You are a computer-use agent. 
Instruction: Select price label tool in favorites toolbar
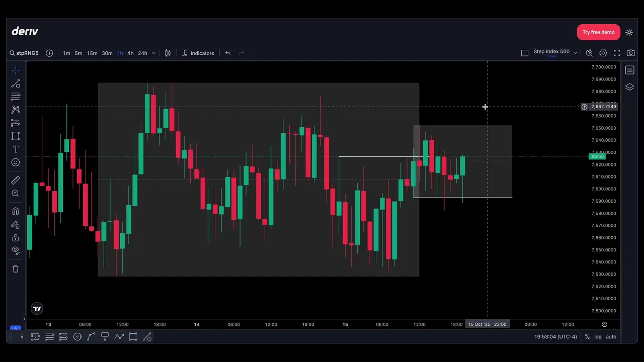coord(105,337)
